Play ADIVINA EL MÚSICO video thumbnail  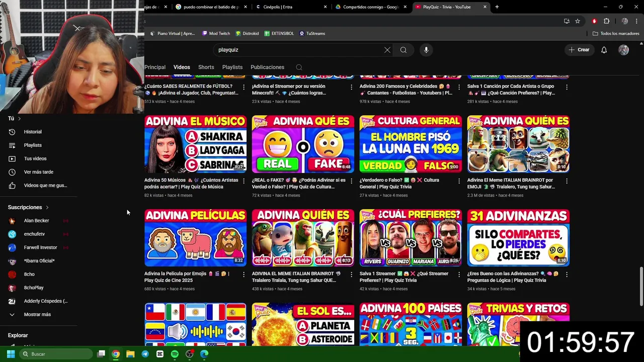[x=196, y=144]
